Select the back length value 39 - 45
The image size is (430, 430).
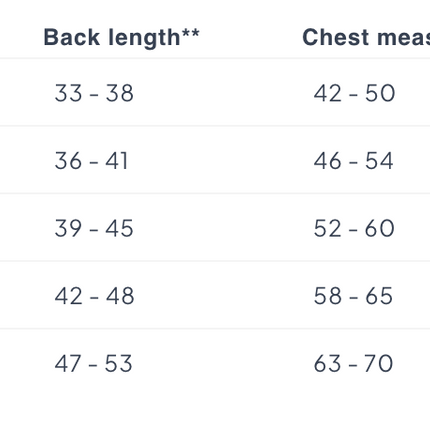(x=94, y=228)
